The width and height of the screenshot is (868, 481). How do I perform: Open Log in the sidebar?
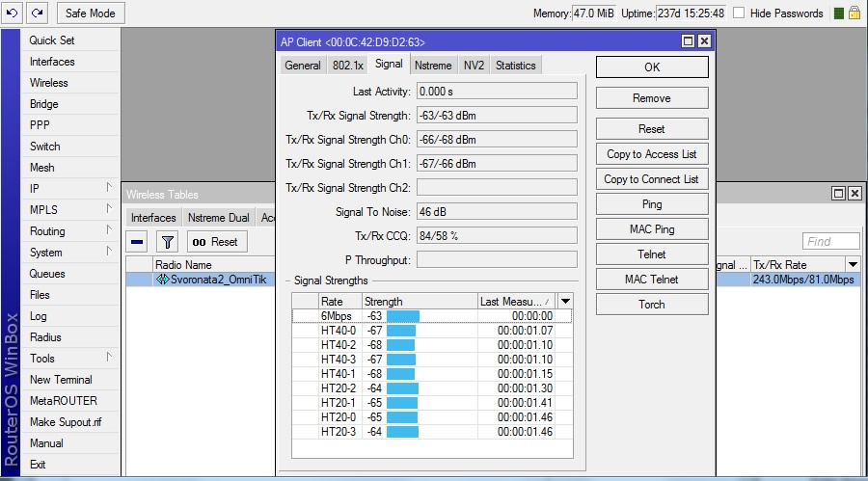[x=39, y=316]
